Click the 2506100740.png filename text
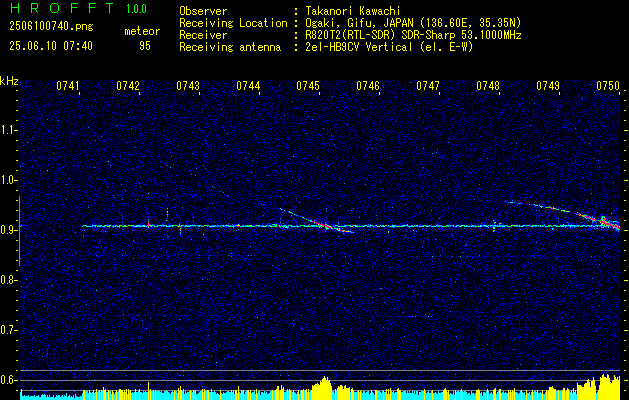 (x=51, y=26)
